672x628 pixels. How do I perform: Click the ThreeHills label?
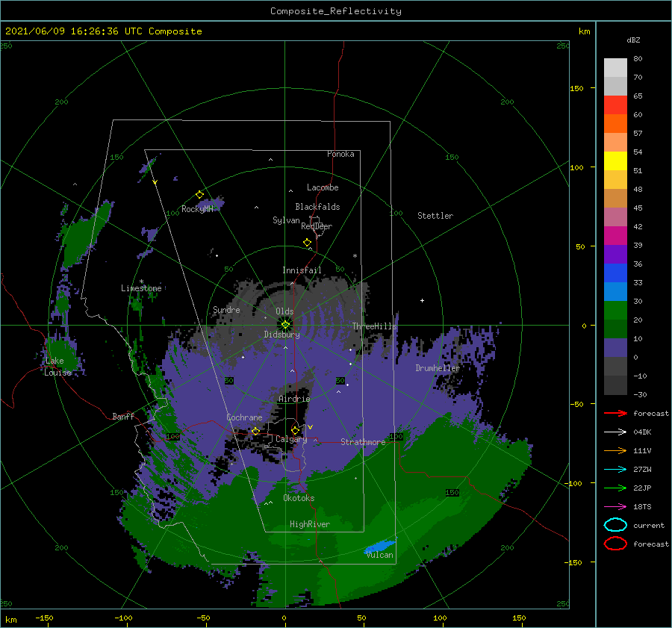click(375, 326)
